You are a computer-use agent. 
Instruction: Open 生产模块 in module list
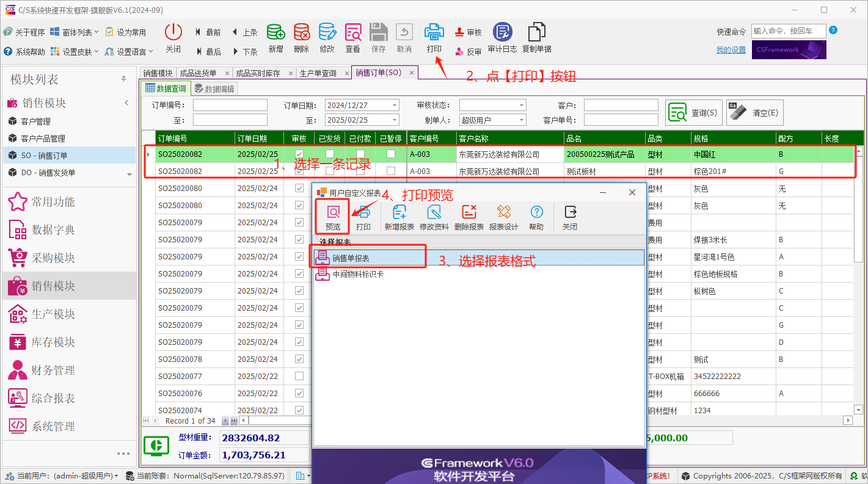pos(69,314)
